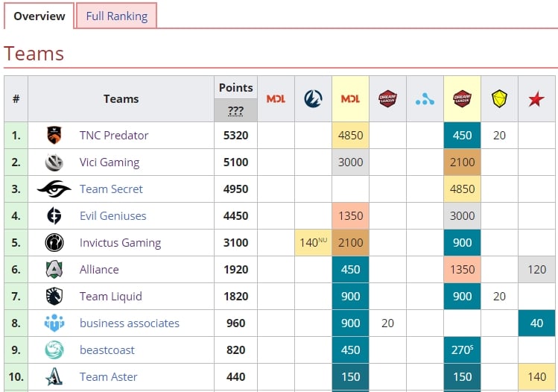Screen dimensions: 558x392
Task: Click the ??? points abbreviation header
Action: coord(235,111)
